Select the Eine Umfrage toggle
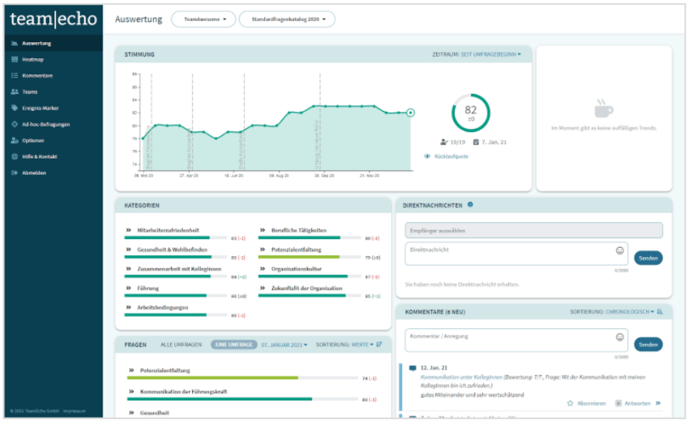The height and width of the screenshot is (423, 688). pos(234,345)
